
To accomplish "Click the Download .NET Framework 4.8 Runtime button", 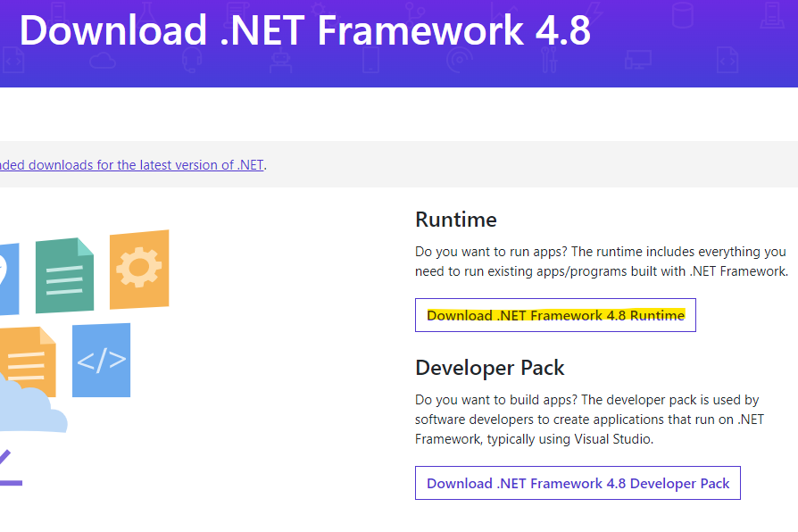I will (555, 315).
